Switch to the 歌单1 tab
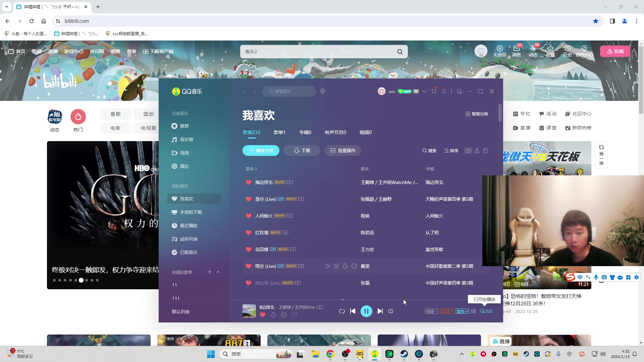This screenshot has height=362, width=644. click(x=279, y=132)
